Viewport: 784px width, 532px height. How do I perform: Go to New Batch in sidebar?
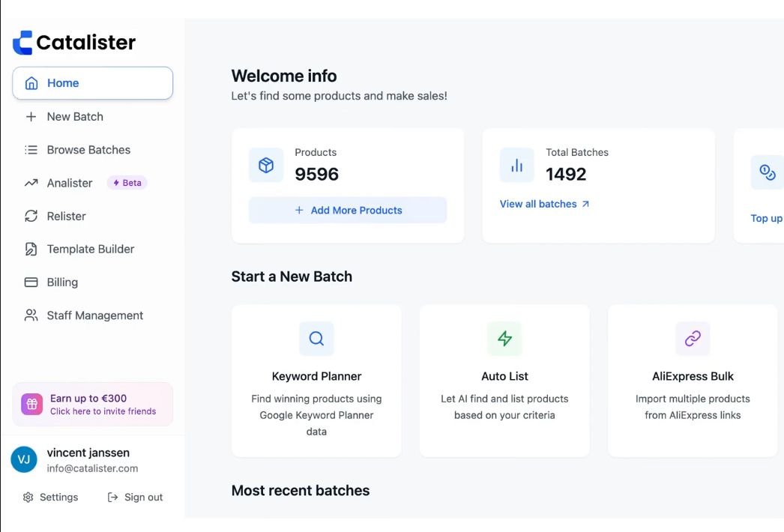point(75,117)
